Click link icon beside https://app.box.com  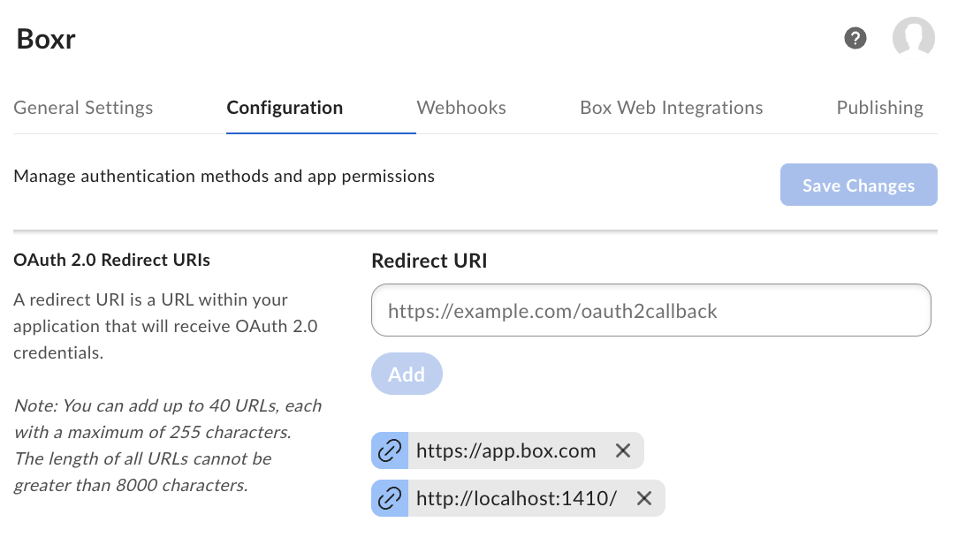click(x=390, y=450)
